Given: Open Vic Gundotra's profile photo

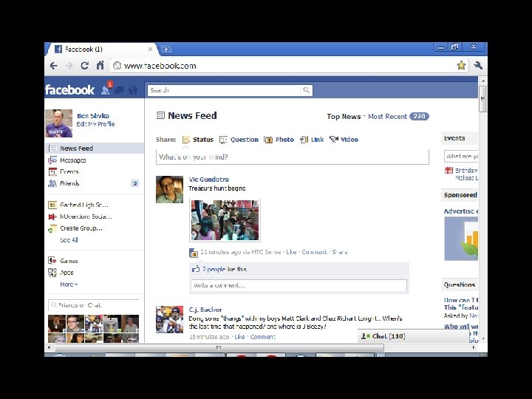Looking at the screenshot, I should 169,189.
